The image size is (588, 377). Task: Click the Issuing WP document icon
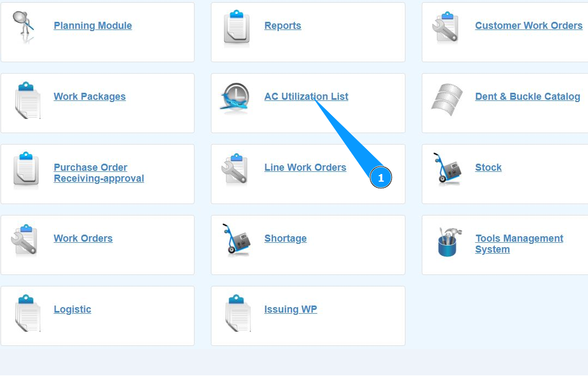[238, 313]
